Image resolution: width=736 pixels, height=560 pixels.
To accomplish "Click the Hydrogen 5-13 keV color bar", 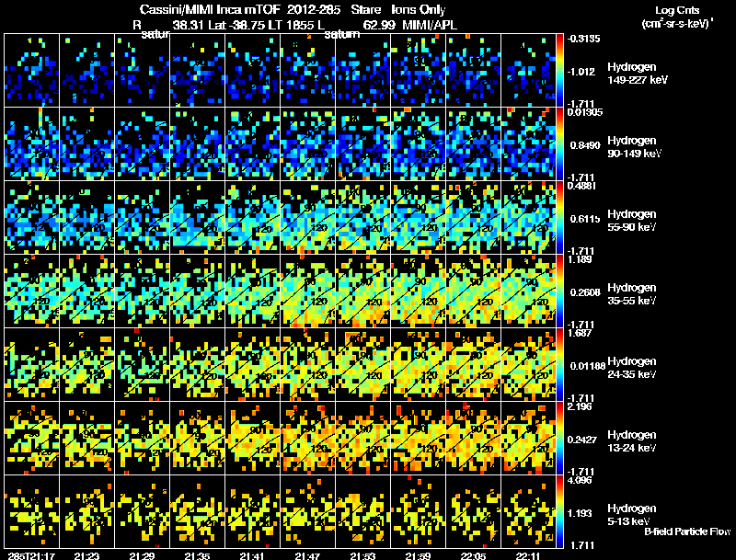I will point(559,511).
